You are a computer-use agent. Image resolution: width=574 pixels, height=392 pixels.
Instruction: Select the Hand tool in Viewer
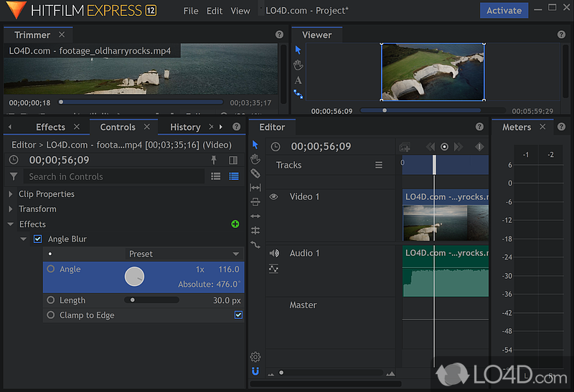tap(298, 65)
